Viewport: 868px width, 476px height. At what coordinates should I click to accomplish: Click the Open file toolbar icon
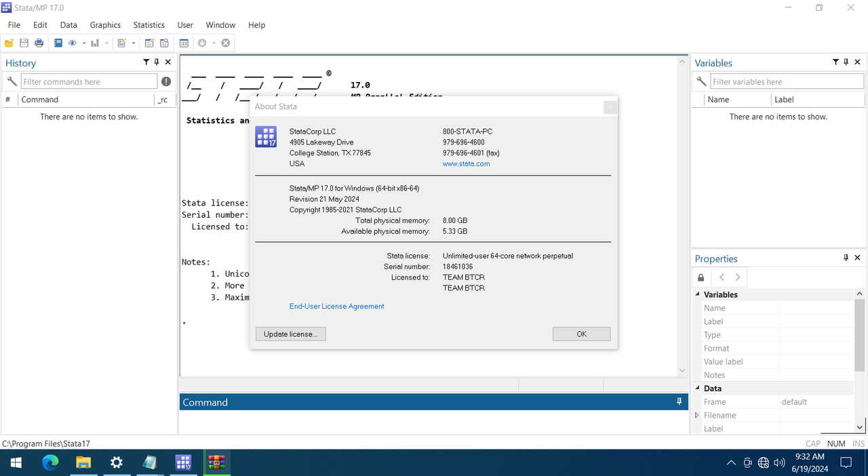(x=9, y=43)
